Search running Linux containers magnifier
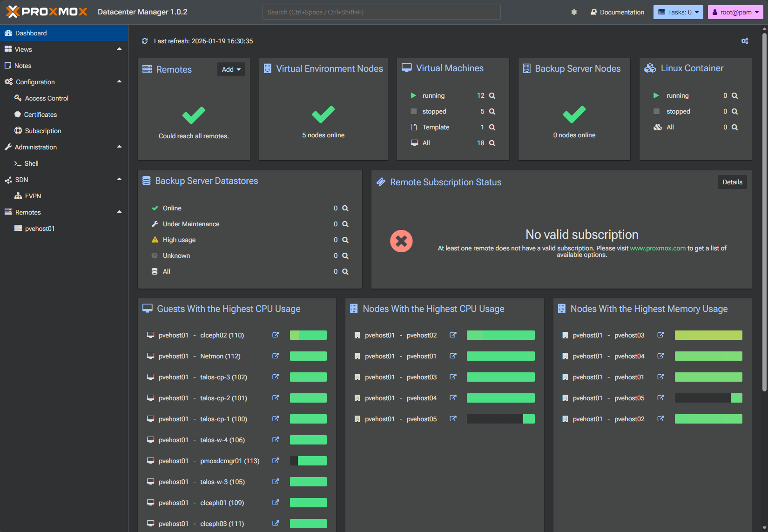The width and height of the screenshot is (768, 532). coord(734,95)
